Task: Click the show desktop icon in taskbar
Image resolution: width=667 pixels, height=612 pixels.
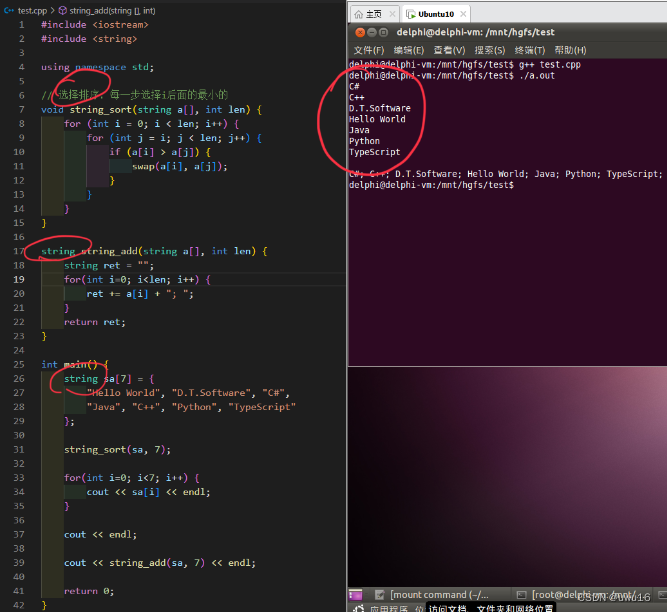Action: pos(356,595)
